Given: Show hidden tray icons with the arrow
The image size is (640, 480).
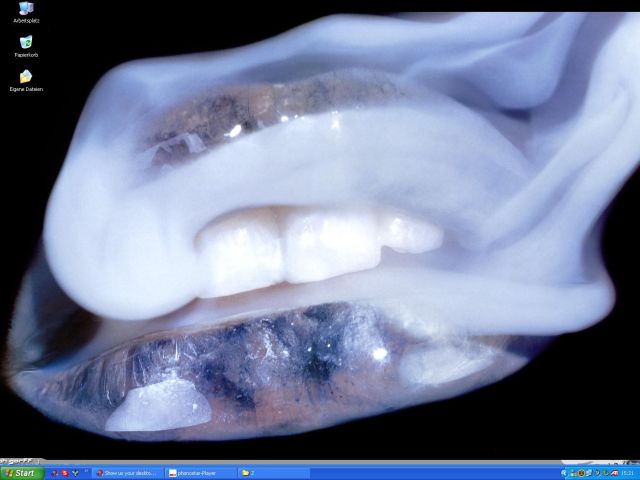Looking at the screenshot, I should [x=564, y=473].
